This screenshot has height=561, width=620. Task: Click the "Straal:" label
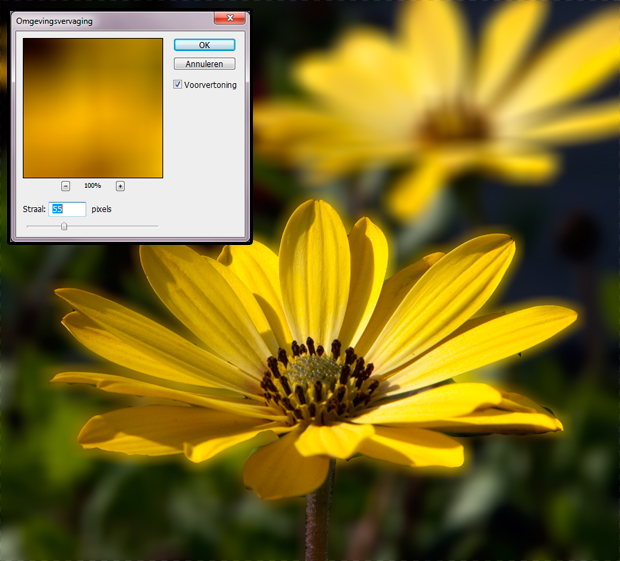pyautogui.click(x=34, y=209)
